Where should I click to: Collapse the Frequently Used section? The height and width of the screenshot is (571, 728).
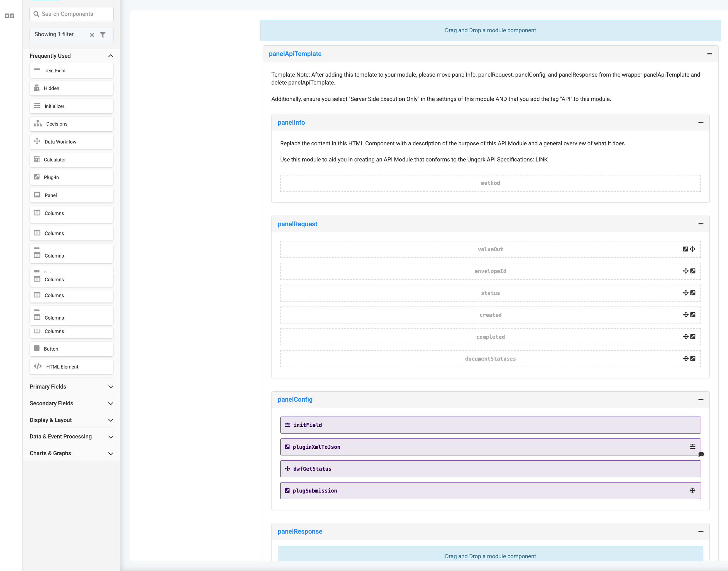pos(111,56)
